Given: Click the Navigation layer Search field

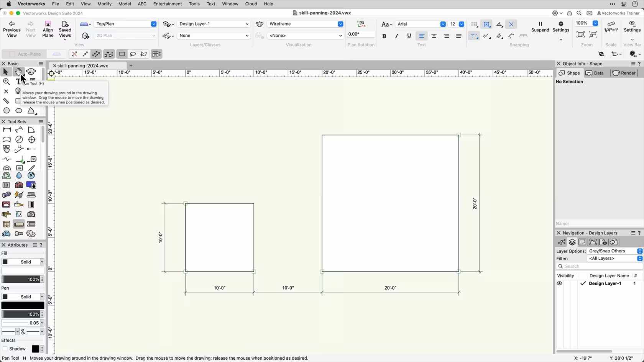Looking at the screenshot, I should pos(599,267).
